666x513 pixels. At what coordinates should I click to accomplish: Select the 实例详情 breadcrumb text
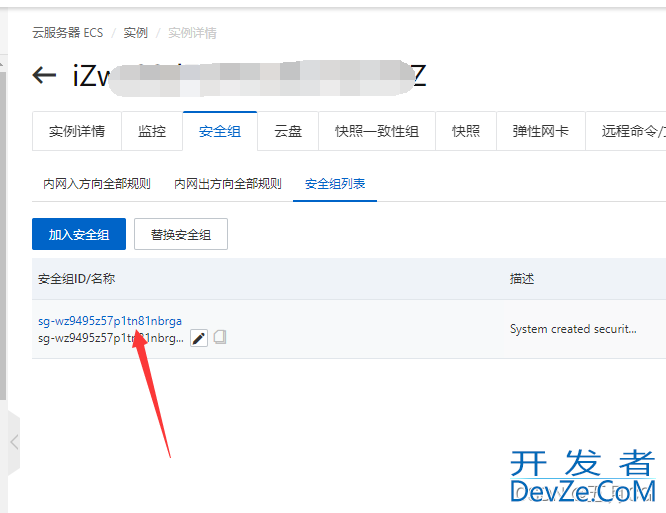click(192, 33)
